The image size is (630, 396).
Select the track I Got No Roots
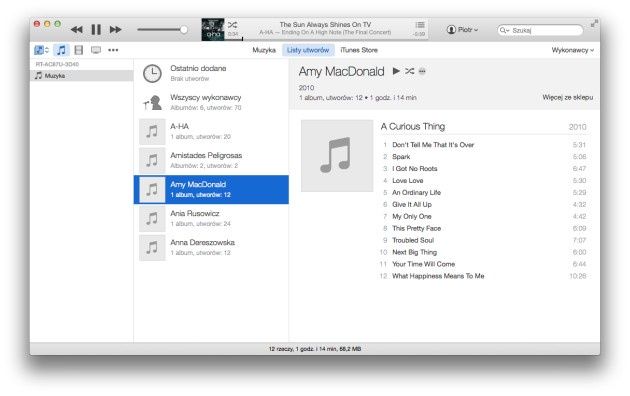(484, 169)
